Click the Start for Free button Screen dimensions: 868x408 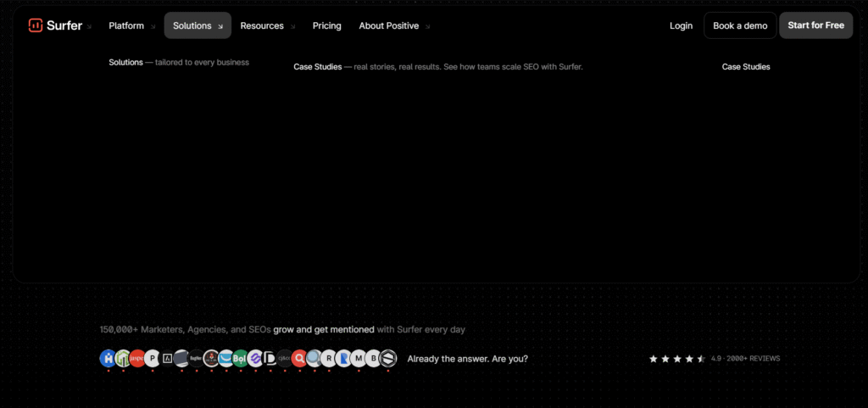[816, 25]
